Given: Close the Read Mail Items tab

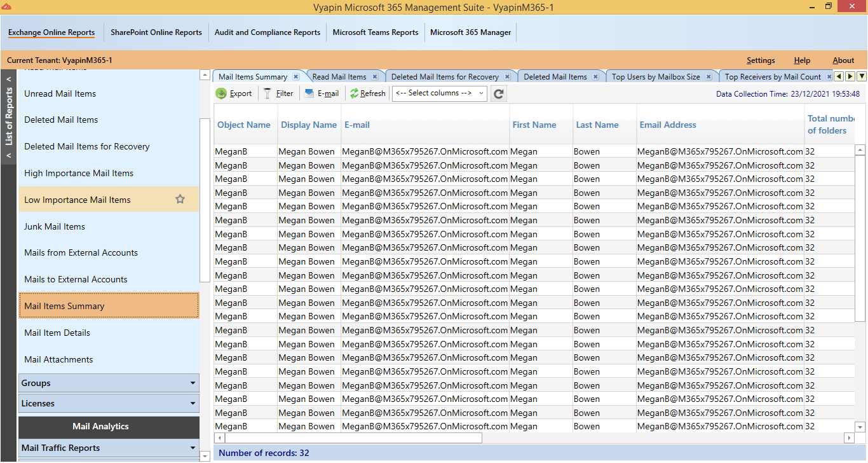Looking at the screenshot, I should tap(375, 77).
